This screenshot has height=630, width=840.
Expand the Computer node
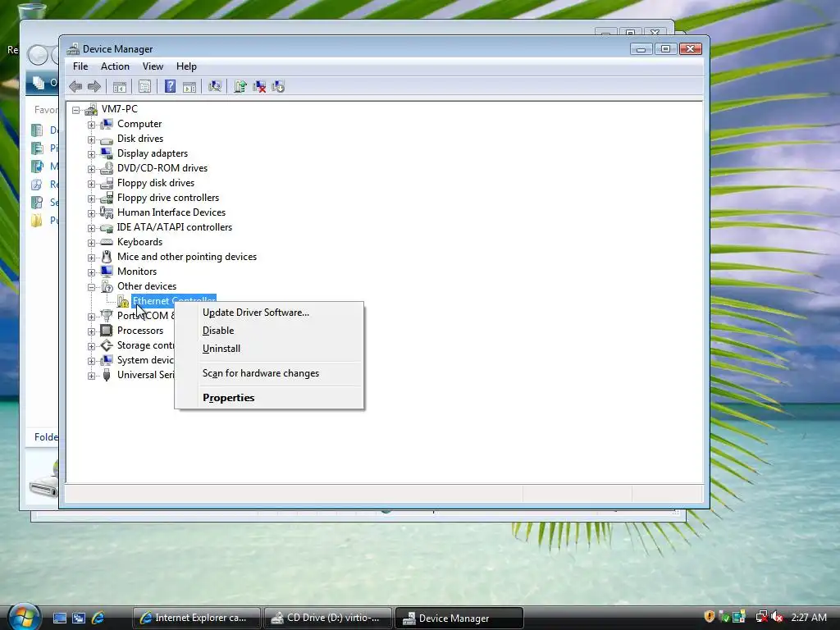[91, 125]
